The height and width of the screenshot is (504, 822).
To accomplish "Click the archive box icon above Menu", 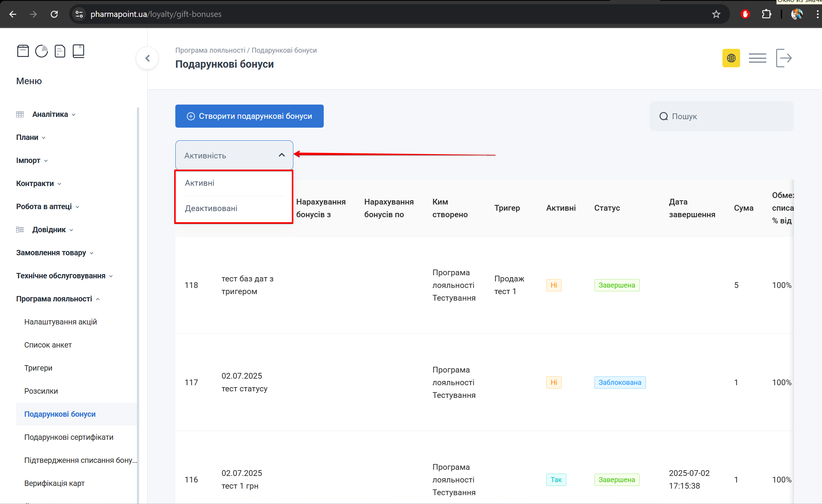I will [23, 51].
